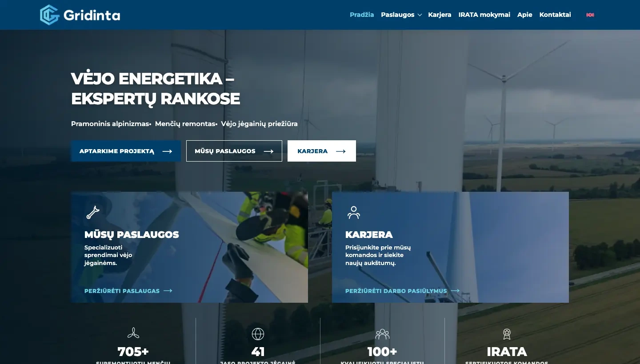Click the text 'Menčių remontas'

[x=185, y=124]
